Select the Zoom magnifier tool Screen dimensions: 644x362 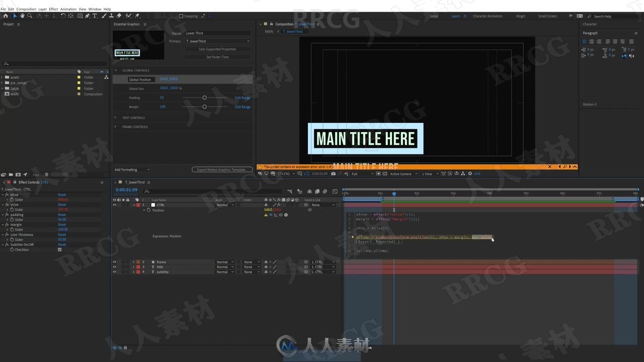pyautogui.click(x=30, y=16)
